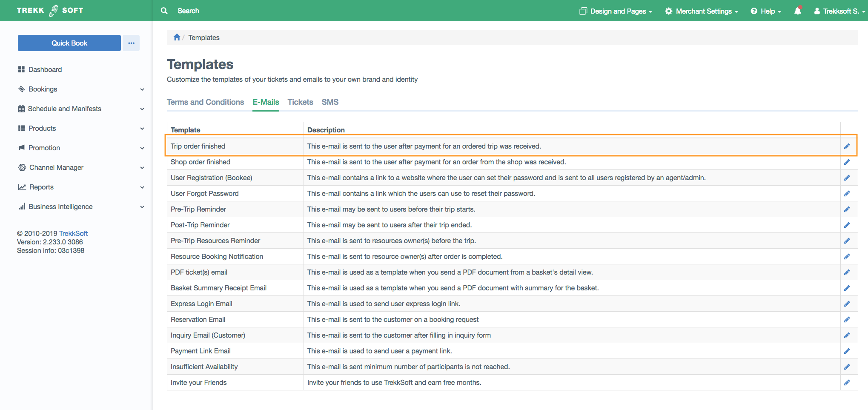This screenshot has width=868, height=410.
Task: Open the Trekksoft S. user menu
Action: tap(839, 11)
